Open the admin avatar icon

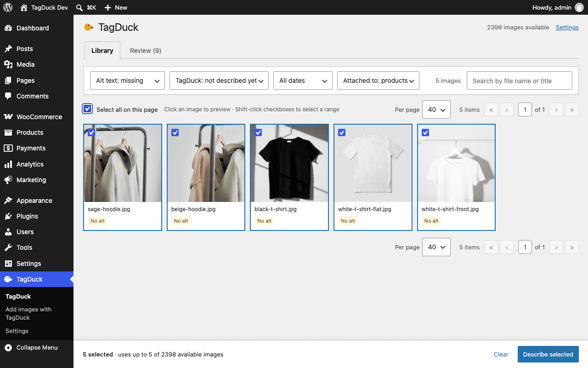(x=579, y=7)
